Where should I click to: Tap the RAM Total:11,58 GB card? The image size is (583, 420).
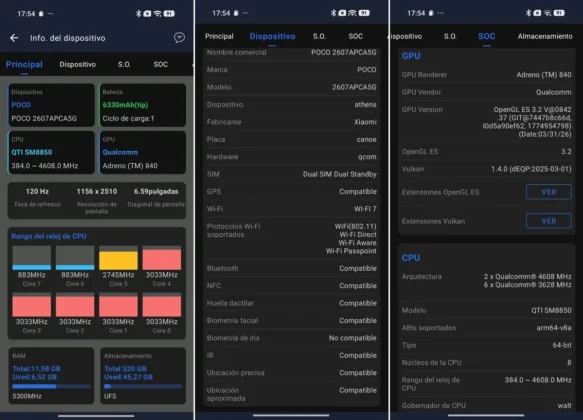pos(51,375)
